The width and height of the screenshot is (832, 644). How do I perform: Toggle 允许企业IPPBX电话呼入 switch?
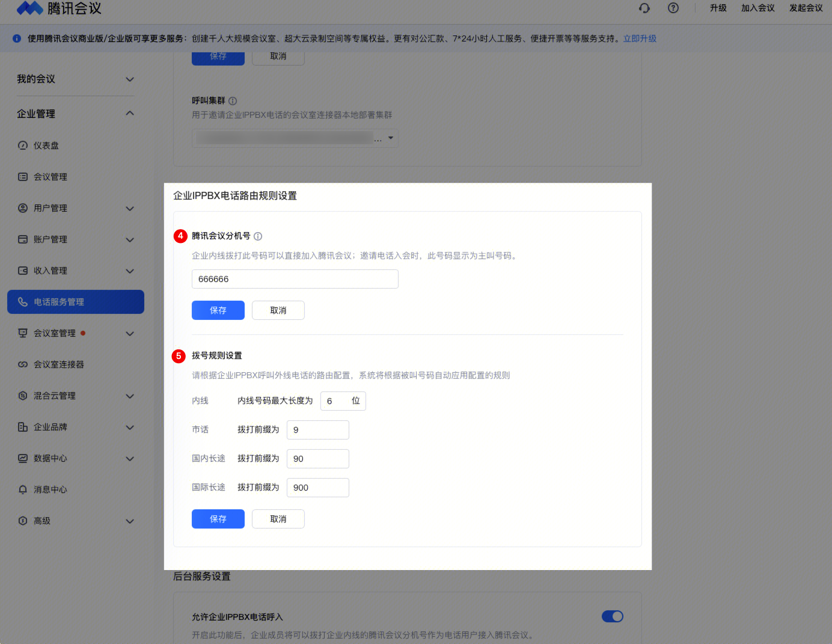click(x=613, y=616)
